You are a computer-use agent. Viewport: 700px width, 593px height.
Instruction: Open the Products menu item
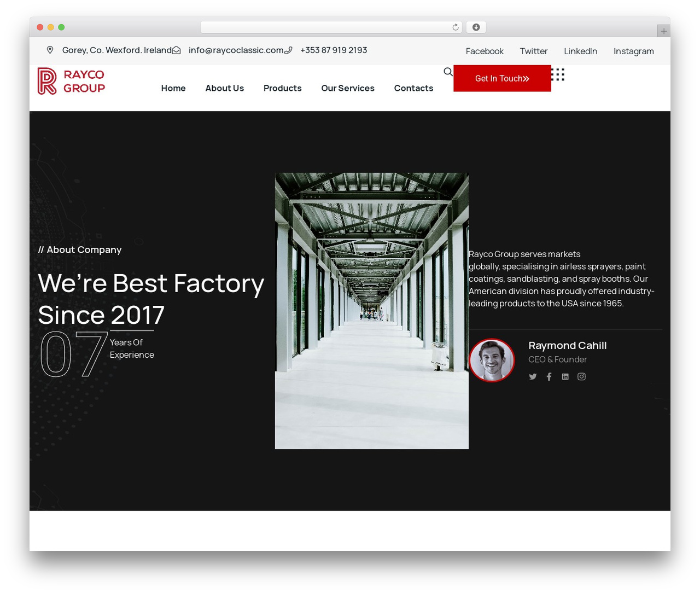[x=283, y=88]
